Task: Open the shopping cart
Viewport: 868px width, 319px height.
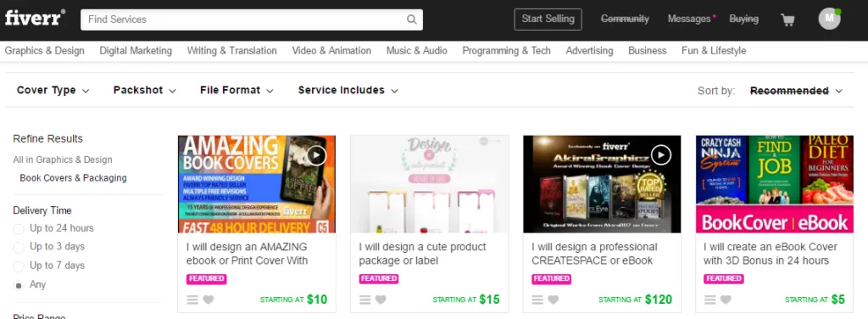Action: coord(787,20)
